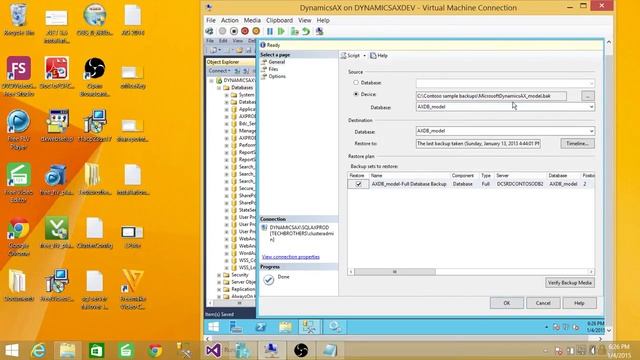Expand the Server Objects node
The image size is (640, 360).
219,282
